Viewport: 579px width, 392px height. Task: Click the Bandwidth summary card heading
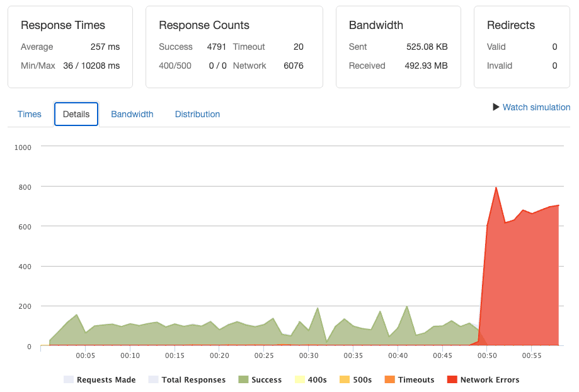coord(376,25)
